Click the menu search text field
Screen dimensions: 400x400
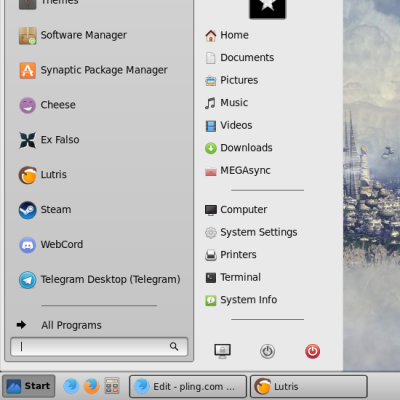point(99,347)
